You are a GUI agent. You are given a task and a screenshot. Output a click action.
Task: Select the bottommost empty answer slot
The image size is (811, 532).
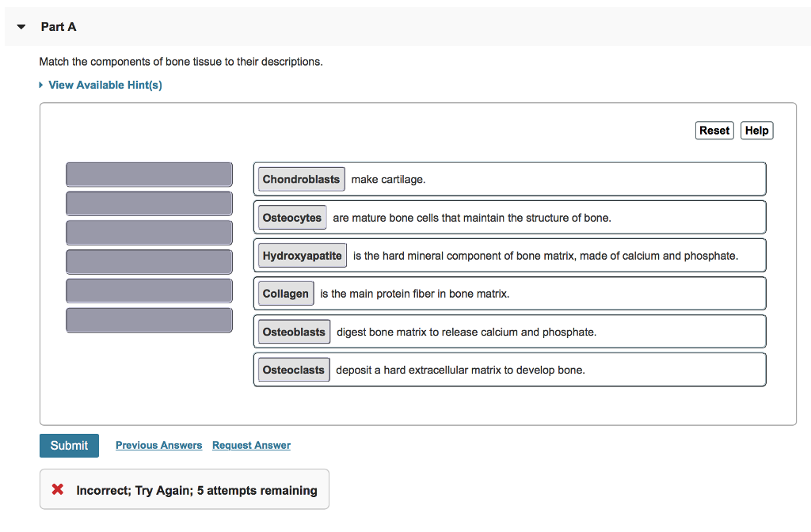(149, 320)
